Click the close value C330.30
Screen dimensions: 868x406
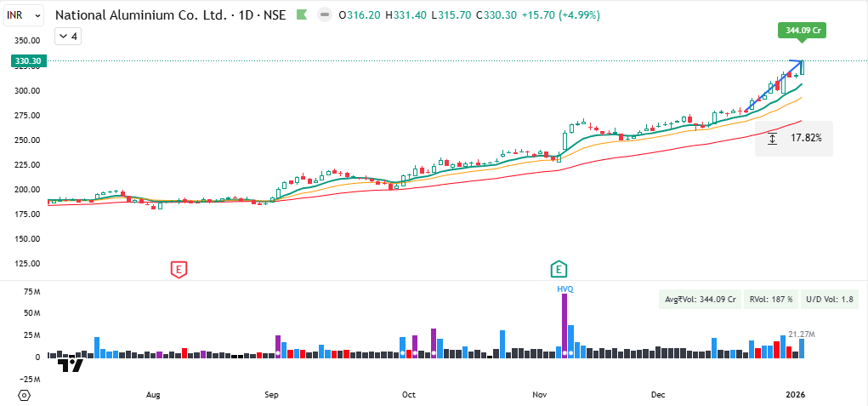[496, 15]
